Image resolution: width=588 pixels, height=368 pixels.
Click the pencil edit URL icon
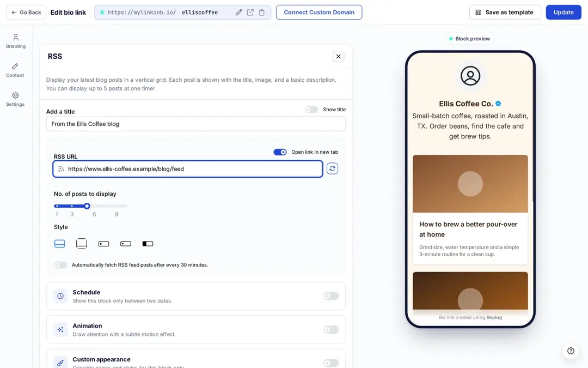pos(238,13)
